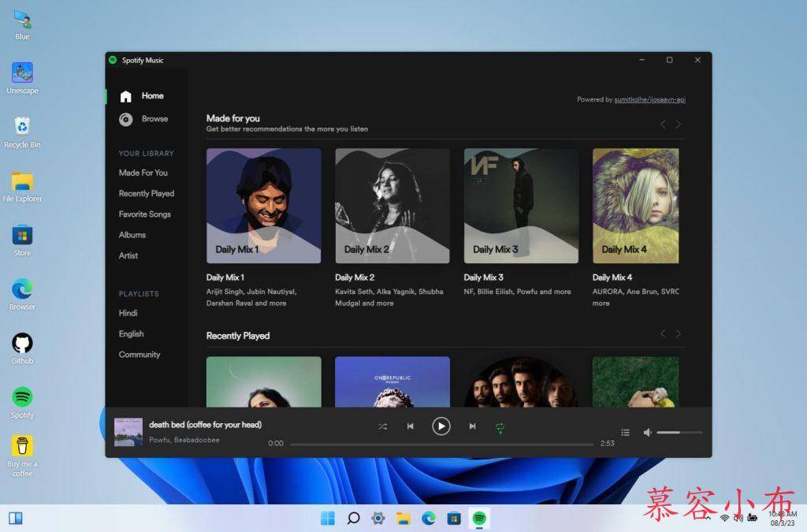
Task: Click song title death bed (coffee for your head)
Action: coord(206,425)
